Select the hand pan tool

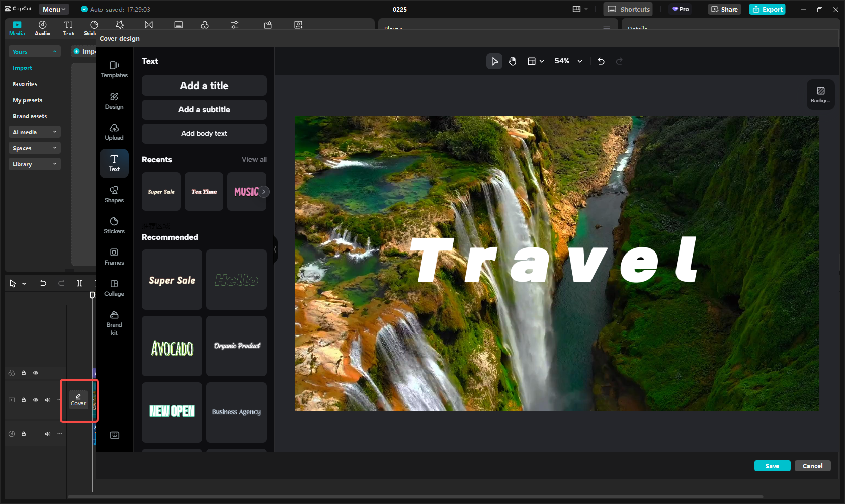512,61
